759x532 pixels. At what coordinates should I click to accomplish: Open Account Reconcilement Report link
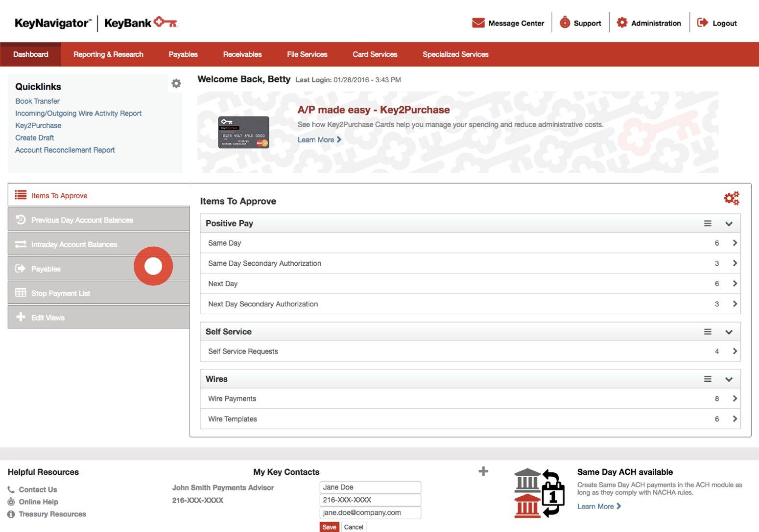[65, 150]
